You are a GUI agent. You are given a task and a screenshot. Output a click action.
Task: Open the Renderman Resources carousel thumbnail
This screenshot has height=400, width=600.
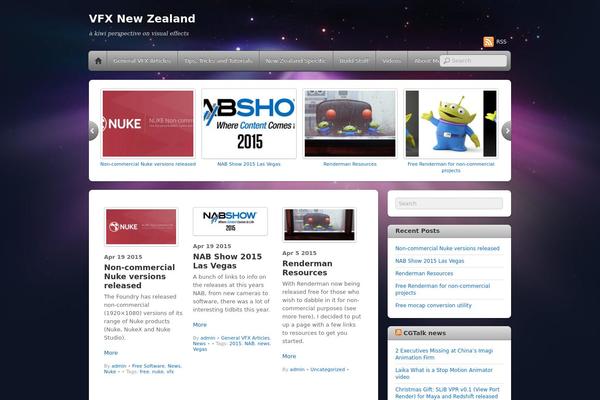(x=350, y=124)
